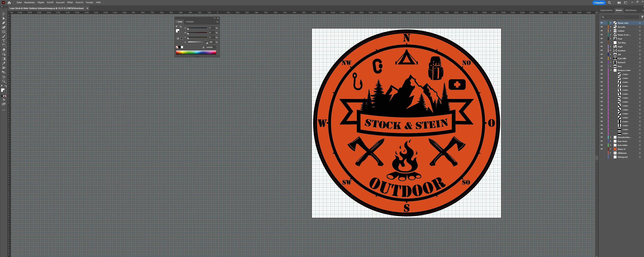Hide the Kreis Außen layer
The width and height of the screenshot is (644, 257).
[602, 145]
